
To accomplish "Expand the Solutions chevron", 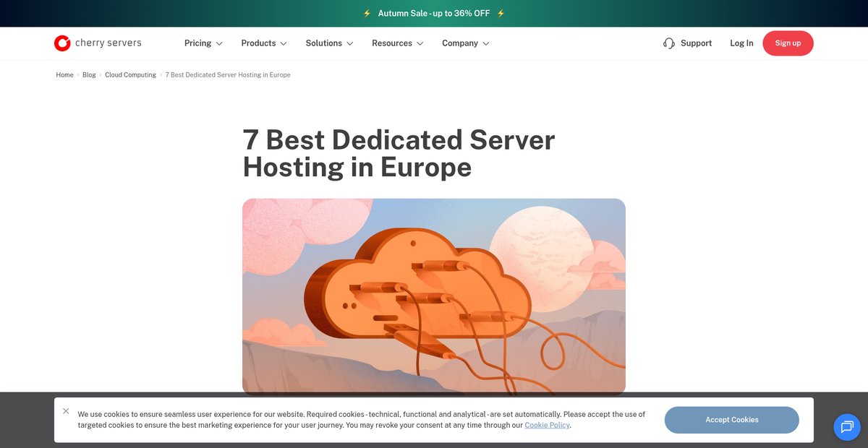I will 350,43.
